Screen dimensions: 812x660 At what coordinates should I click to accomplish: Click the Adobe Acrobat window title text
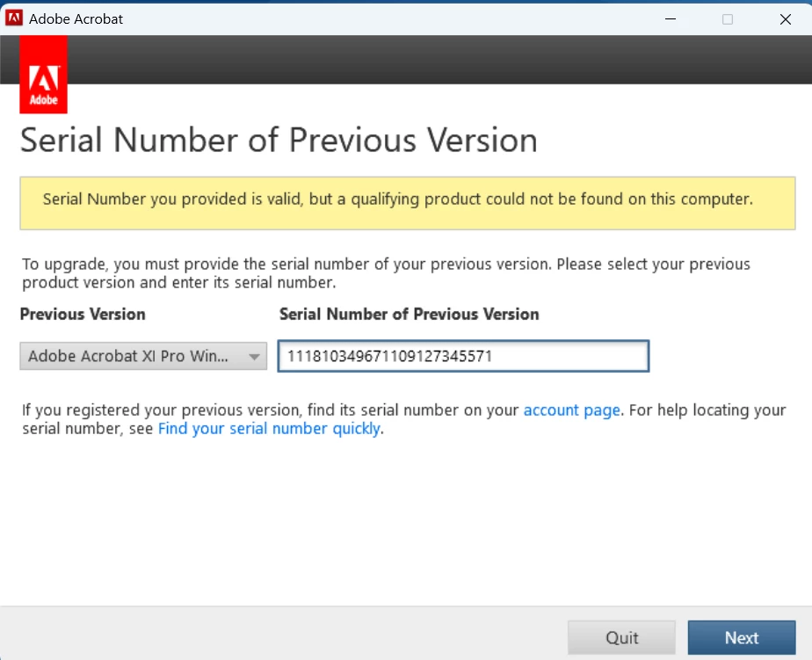[76, 19]
